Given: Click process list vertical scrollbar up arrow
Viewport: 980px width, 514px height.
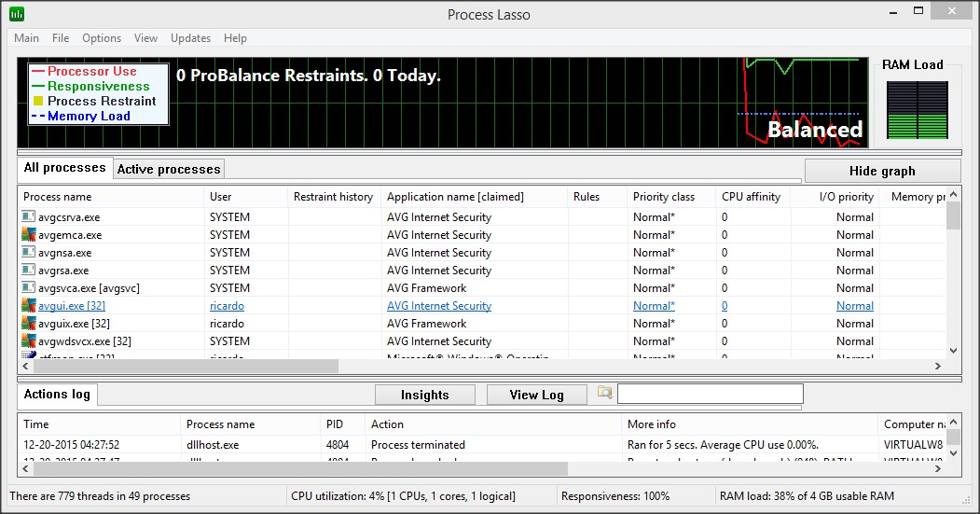Looking at the screenshot, I should [953, 194].
